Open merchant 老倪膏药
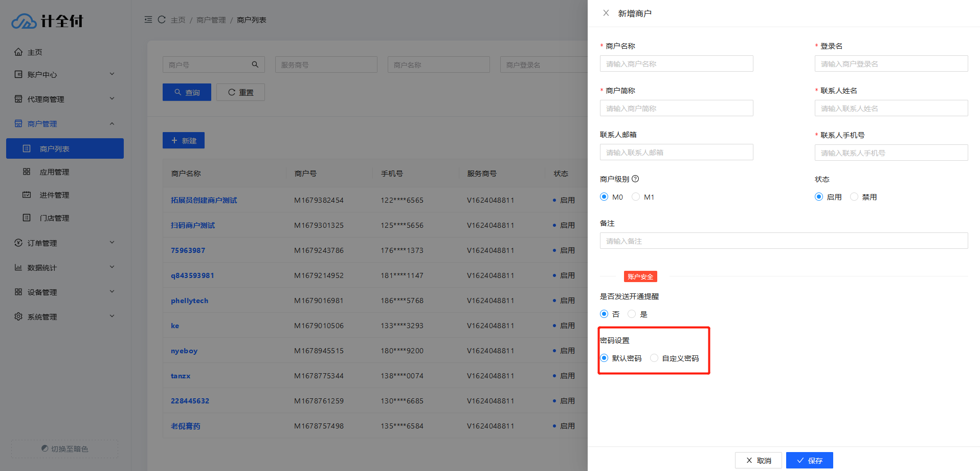The image size is (980, 471). coord(185,426)
